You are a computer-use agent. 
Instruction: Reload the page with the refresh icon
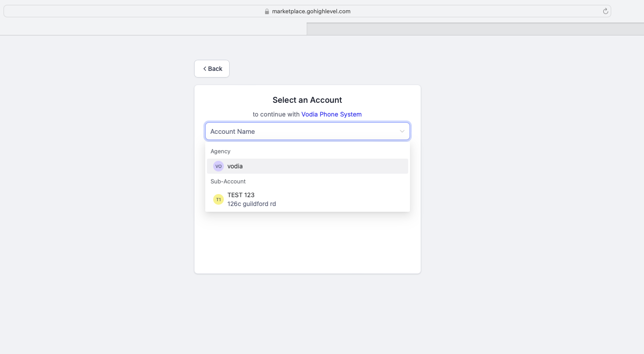605,11
